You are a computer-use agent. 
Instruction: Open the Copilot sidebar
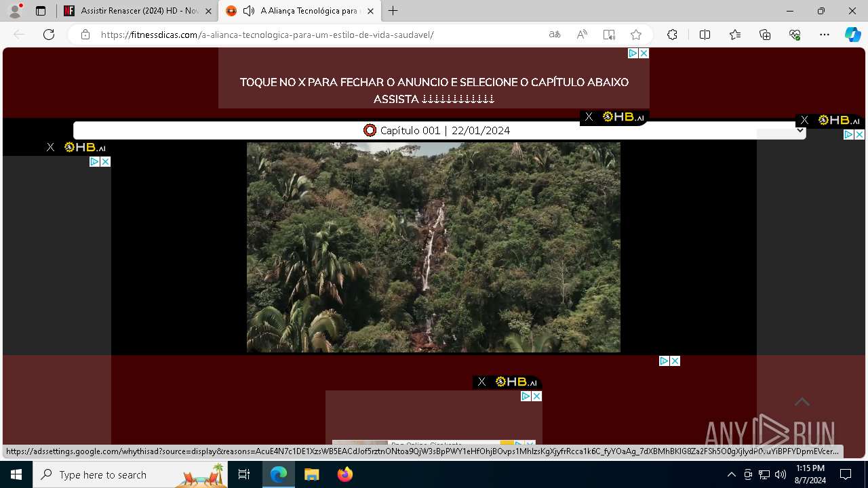[x=852, y=35]
